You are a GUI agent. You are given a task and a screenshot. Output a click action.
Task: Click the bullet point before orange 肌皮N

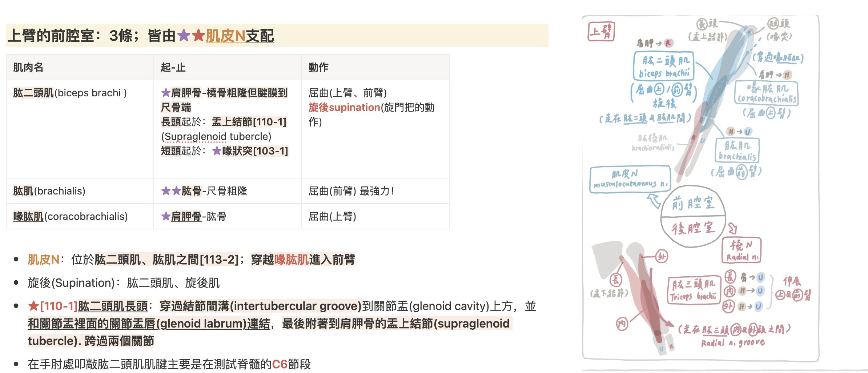coord(16,260)
